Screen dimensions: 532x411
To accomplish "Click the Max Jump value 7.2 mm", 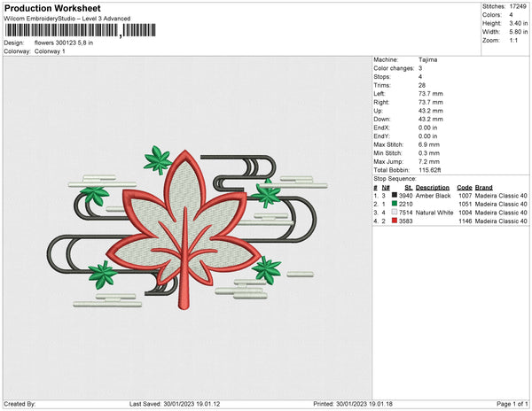I will 429,161.
